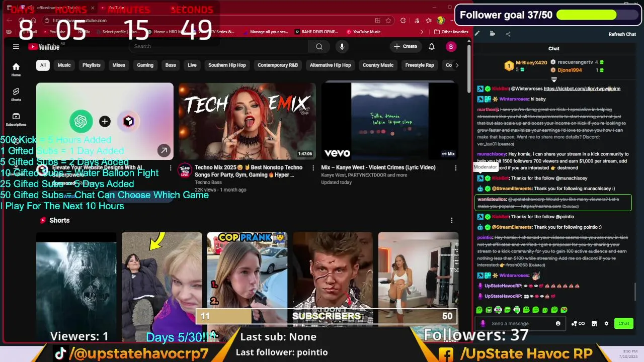Click the share icon above chat

pyautogui.click(x=508, y=34)
